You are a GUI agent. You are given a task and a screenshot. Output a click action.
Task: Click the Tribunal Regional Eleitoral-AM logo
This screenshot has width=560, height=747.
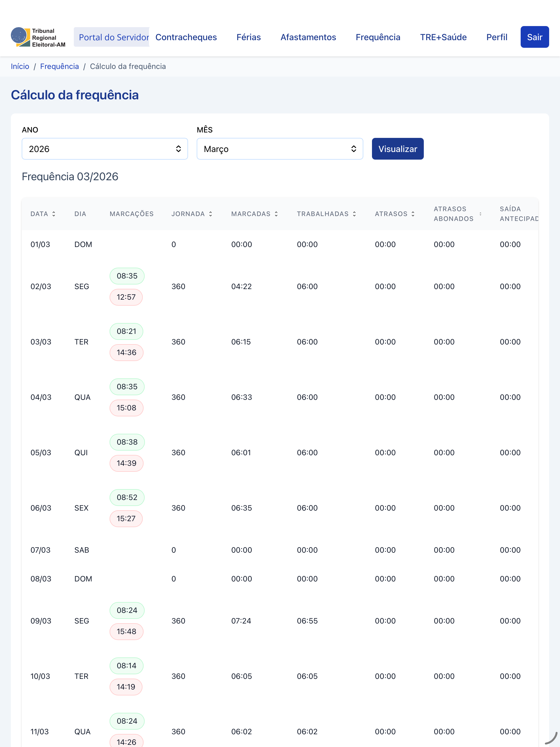click(38, 37)
